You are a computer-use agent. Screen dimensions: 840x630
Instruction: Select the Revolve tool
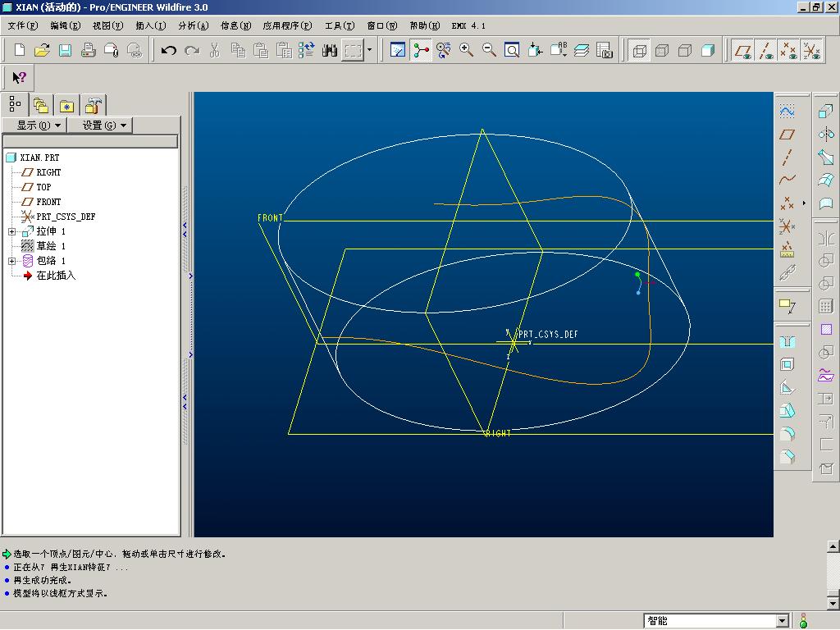(825, 134)
